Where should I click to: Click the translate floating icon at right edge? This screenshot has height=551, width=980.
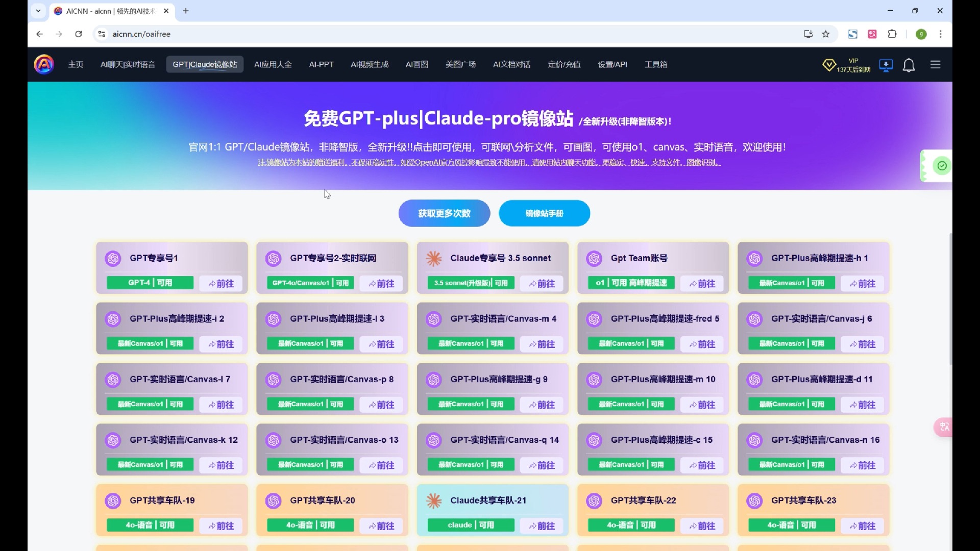pyautogui.click(x=944, y=427)
